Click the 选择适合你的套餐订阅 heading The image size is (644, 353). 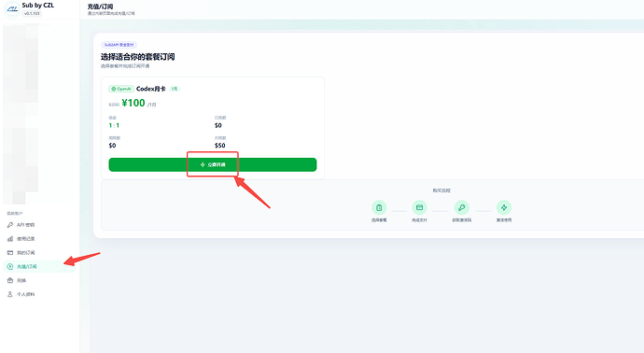[137, 57]
